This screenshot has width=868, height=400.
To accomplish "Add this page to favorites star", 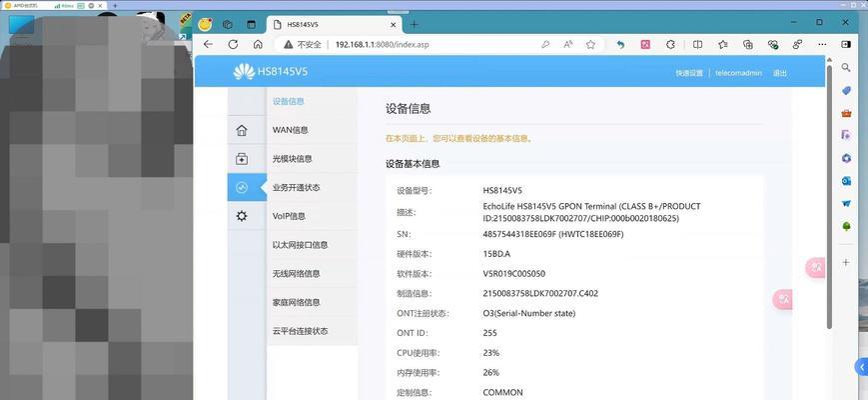I will coord(590,45).
